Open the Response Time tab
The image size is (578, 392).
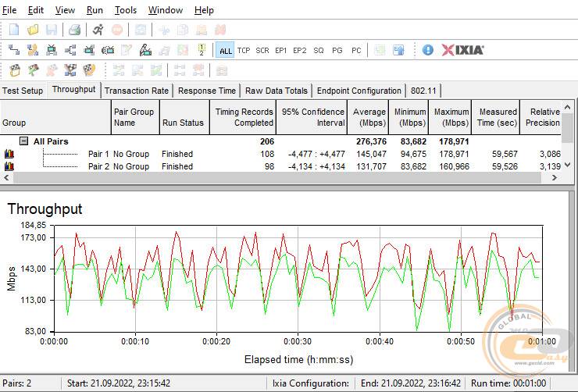click(207, 91)
